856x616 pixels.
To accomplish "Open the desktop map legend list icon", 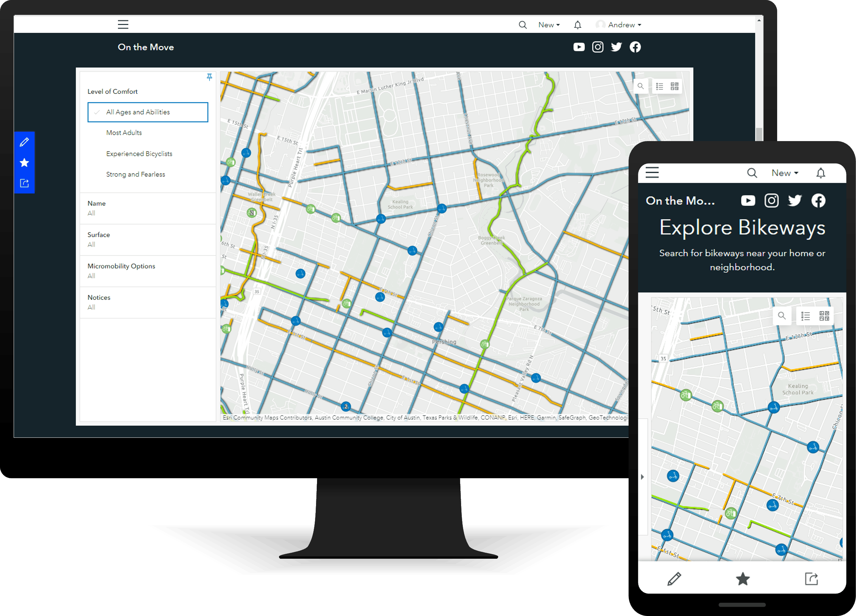I will click(659, 86).
